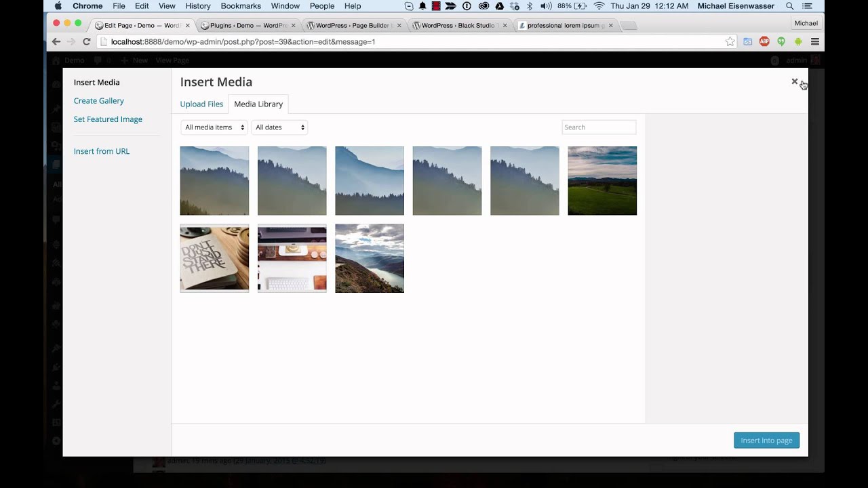Click the media Search field
The width and height of the screenshot is (868, 488).
pyautogui.click(x=599, y=127)
